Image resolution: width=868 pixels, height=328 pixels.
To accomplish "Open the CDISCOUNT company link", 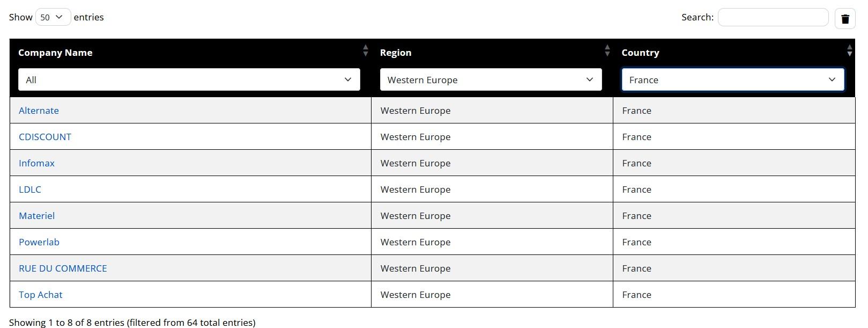I will (45, 137).
